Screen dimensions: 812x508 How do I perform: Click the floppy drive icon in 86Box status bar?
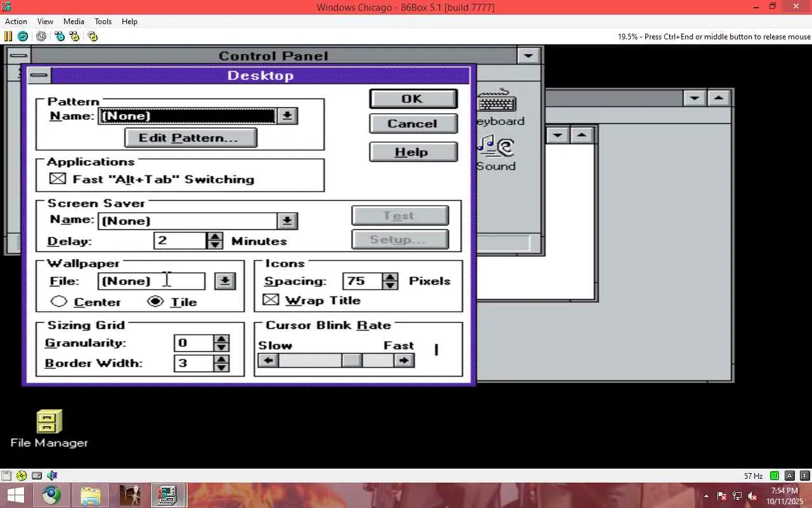pyautogui.click(x=6, y=476)
